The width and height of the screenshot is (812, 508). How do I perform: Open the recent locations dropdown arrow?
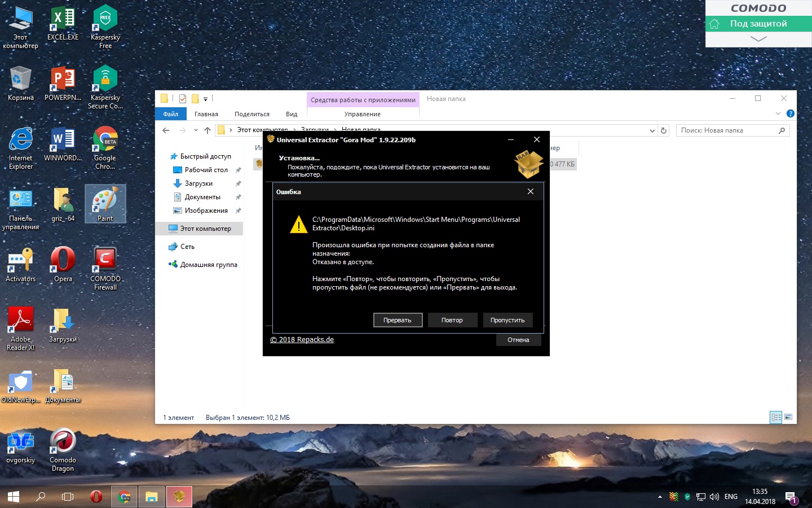point(196,130)
